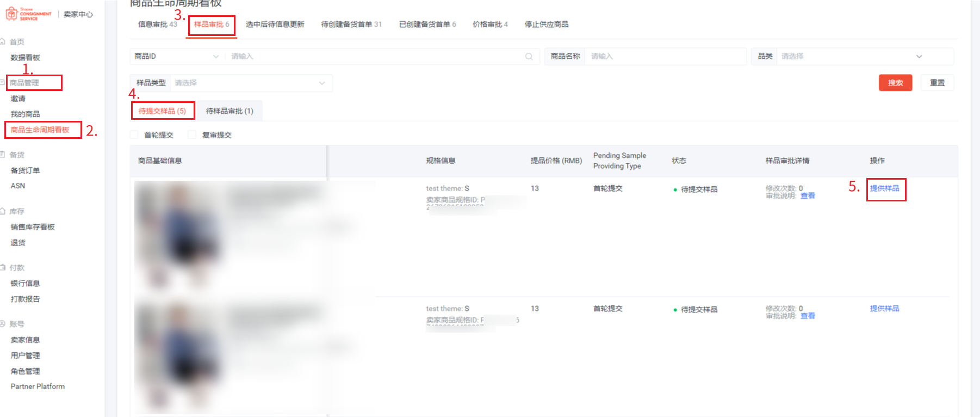Open 销售库存看板 in the sidebar
Viewport: 980px width, 417px height.
pos(33,227)
